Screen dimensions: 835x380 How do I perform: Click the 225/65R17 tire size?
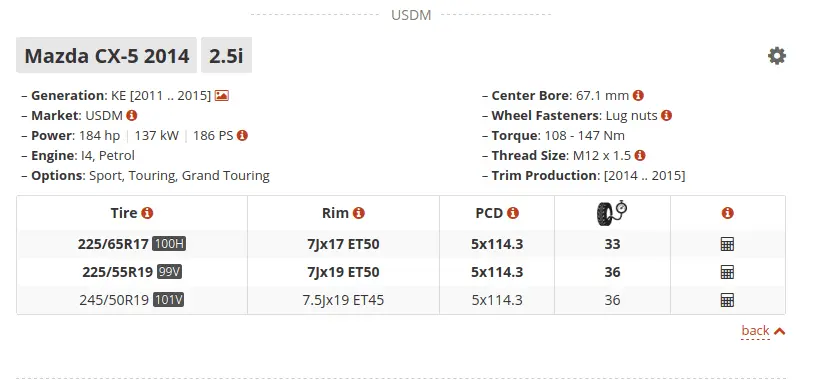[113, 244]
